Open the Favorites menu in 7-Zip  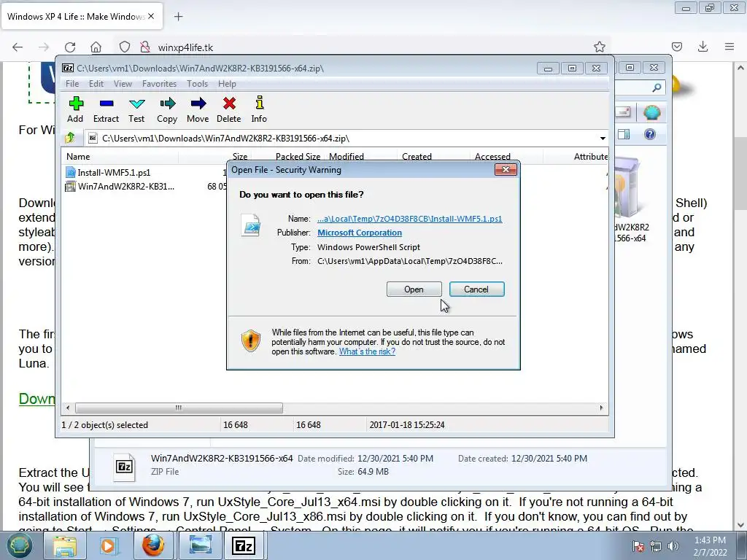(x=159, y=84)
